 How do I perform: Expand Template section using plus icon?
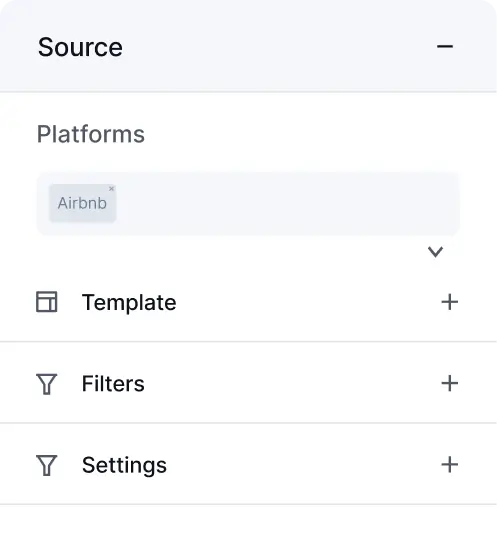tap(450, 302)
